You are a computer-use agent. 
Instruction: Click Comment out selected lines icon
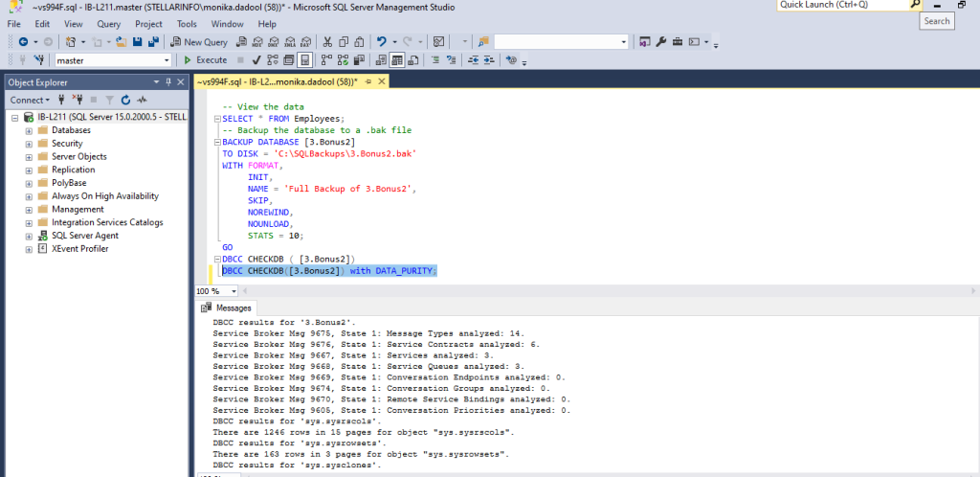pos(435,60)
